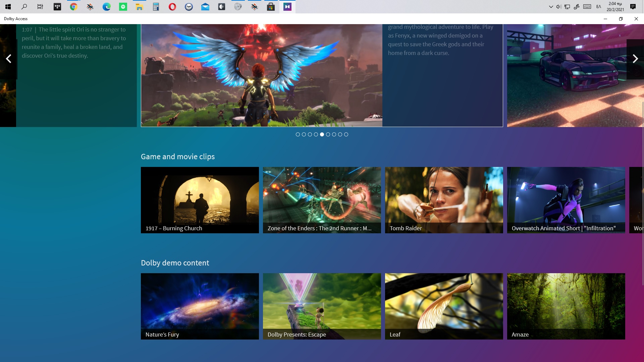
Task: Open Dolby Access taskbar icon
Action: 287,7
